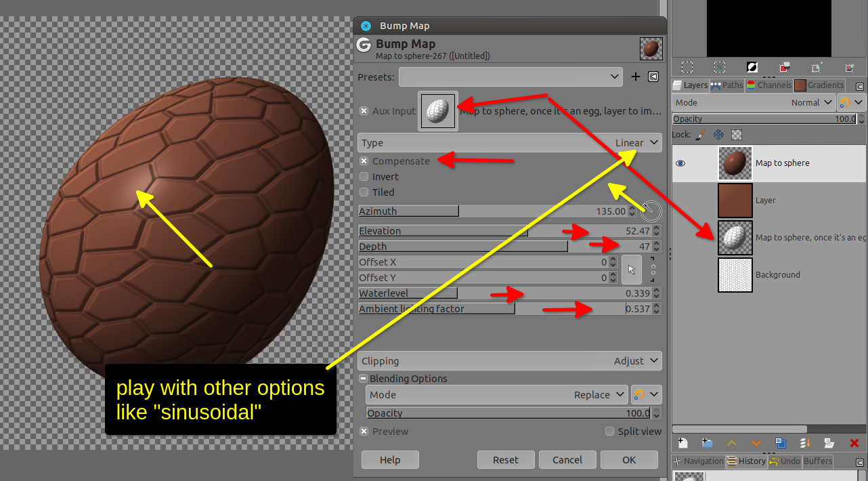Switch to the Channels tab
868x481 pixels.
768,85
